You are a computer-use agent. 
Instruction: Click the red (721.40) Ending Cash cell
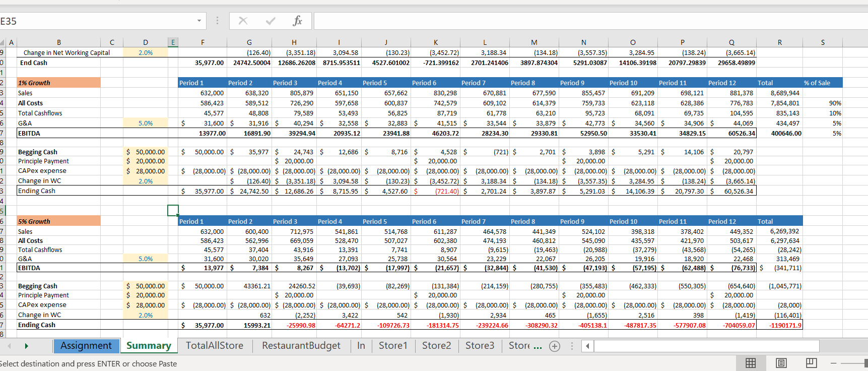[x=436, y=191]
